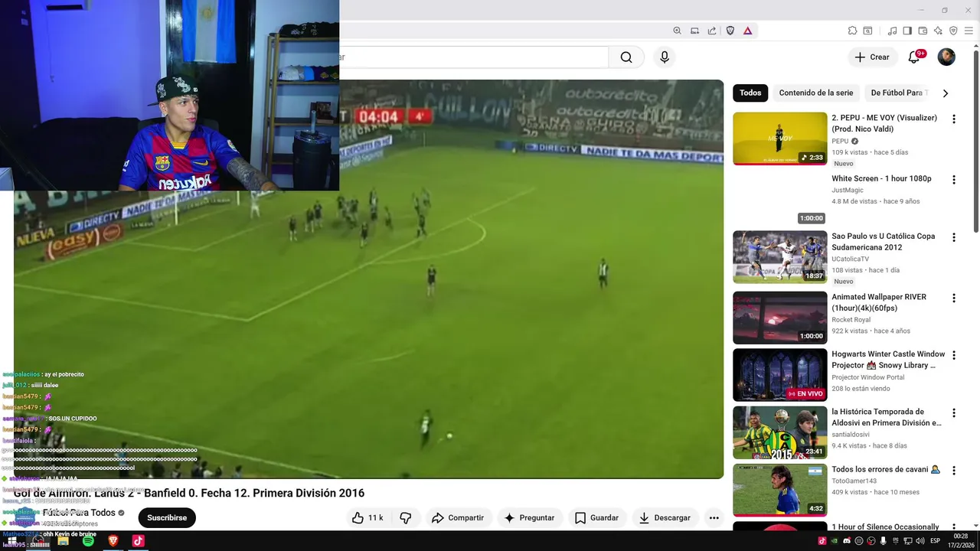Click the install app icon in address bar
The height and width of the screenshot is (551, 980).
point(694,31)
